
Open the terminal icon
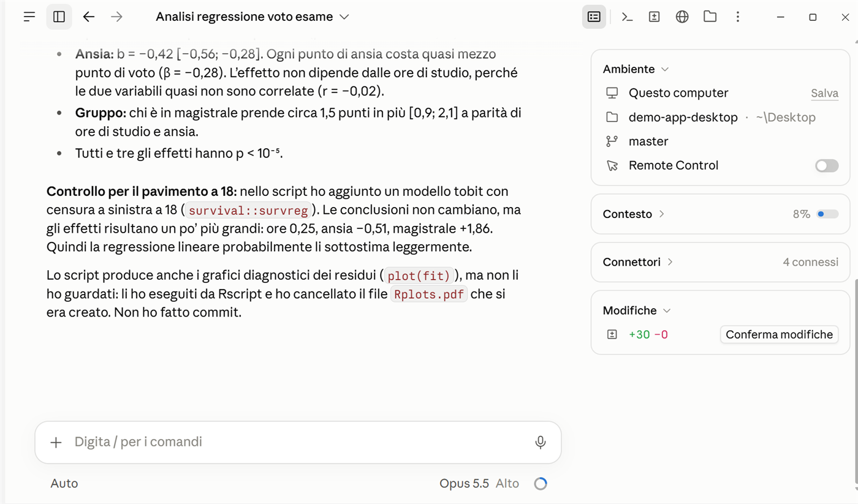(x=627, y=17)
